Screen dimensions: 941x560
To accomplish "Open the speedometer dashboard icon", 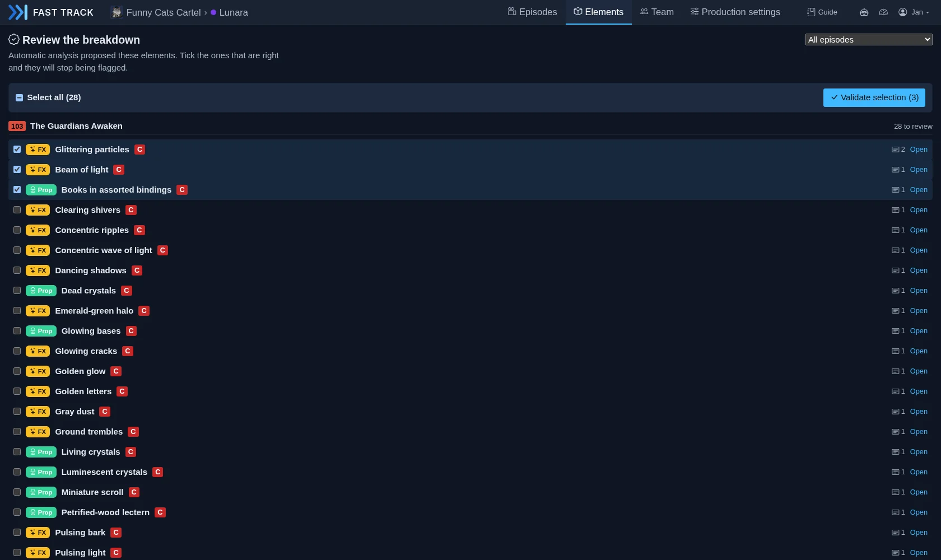I will [x=883, y=12].
